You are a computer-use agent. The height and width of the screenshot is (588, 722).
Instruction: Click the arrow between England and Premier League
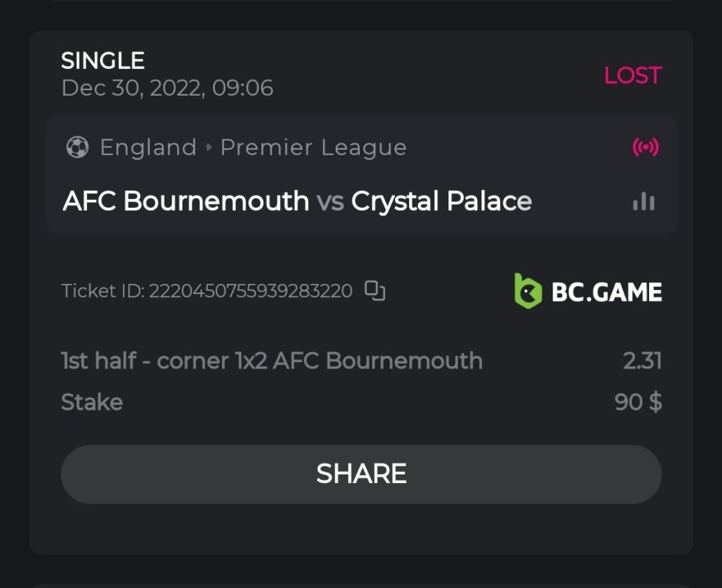(x=209, y=147)
